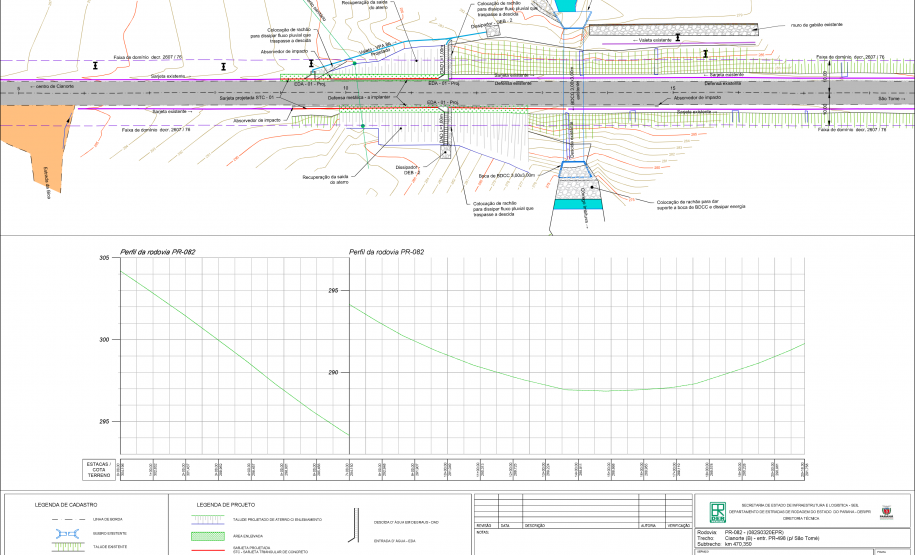Click the red sarjeta projetada legend line

pos(208,550)
